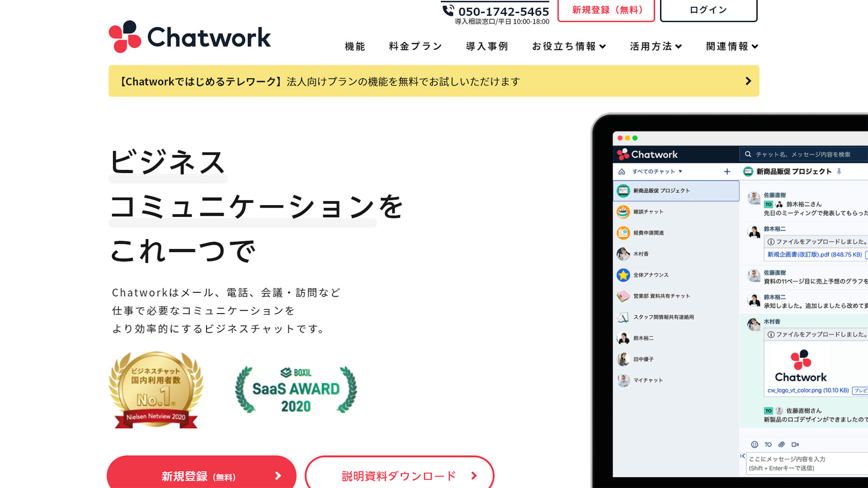
Task: Click 木村香 avatar in message thread
Action: tap(754, 324)
